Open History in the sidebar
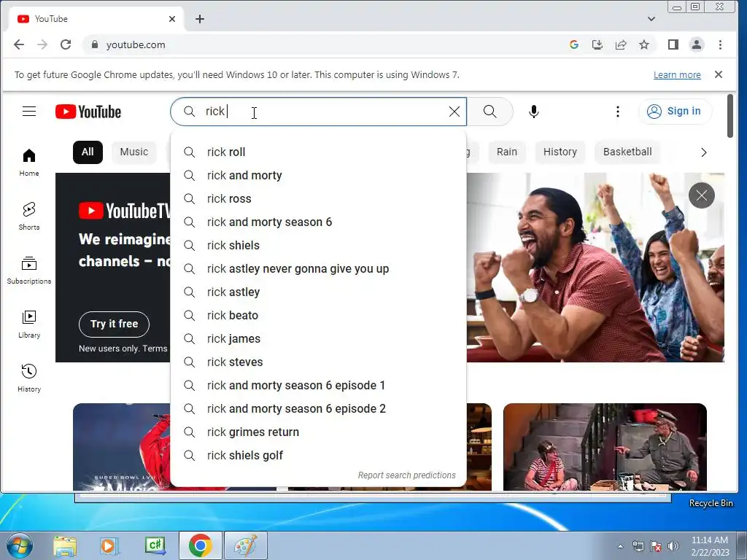Screen dimensions: 747x560 point(29,378)
